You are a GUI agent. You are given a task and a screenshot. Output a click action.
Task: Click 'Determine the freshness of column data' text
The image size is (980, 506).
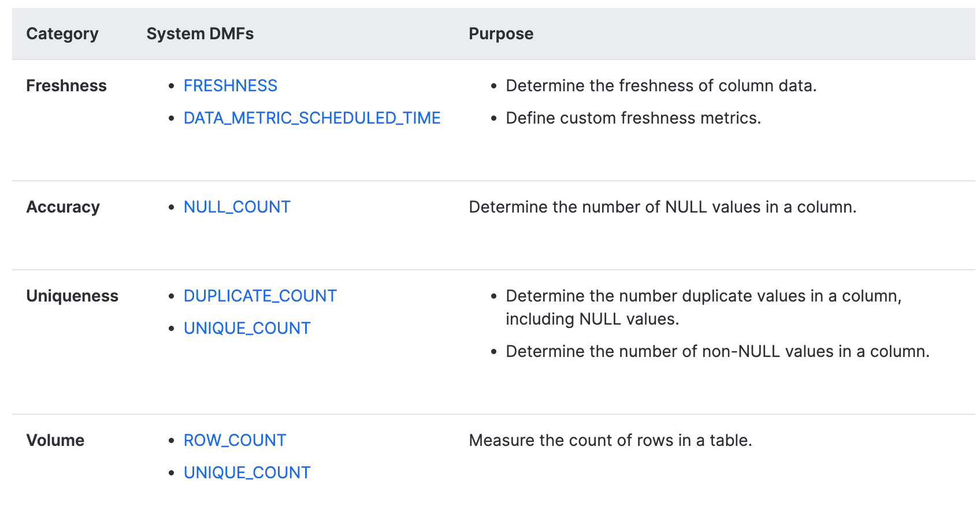661,85
